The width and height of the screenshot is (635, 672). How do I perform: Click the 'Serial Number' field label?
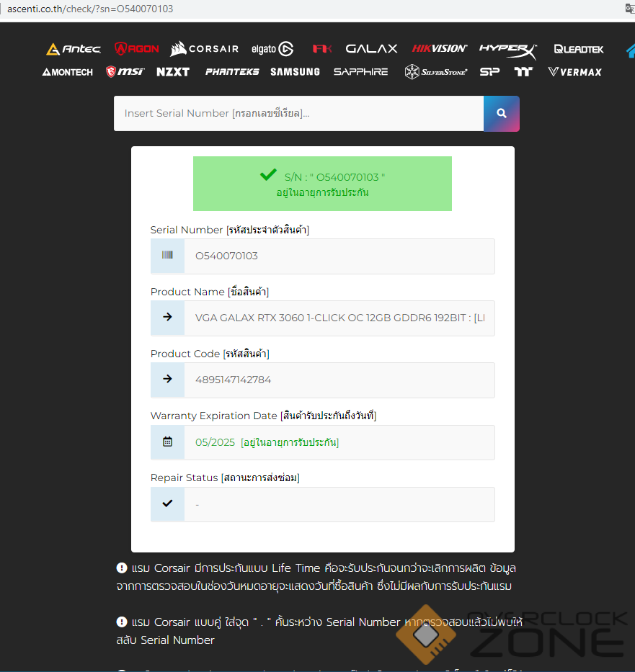230,230
